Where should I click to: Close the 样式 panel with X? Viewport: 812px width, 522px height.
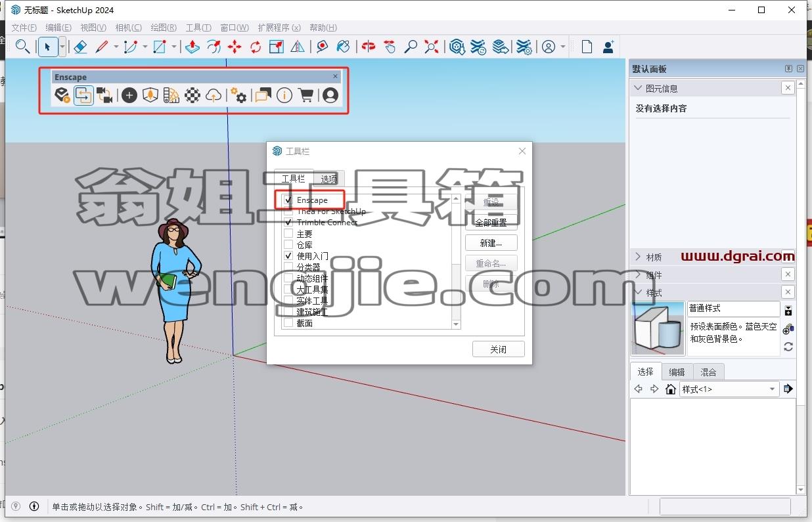click(788, 292)
